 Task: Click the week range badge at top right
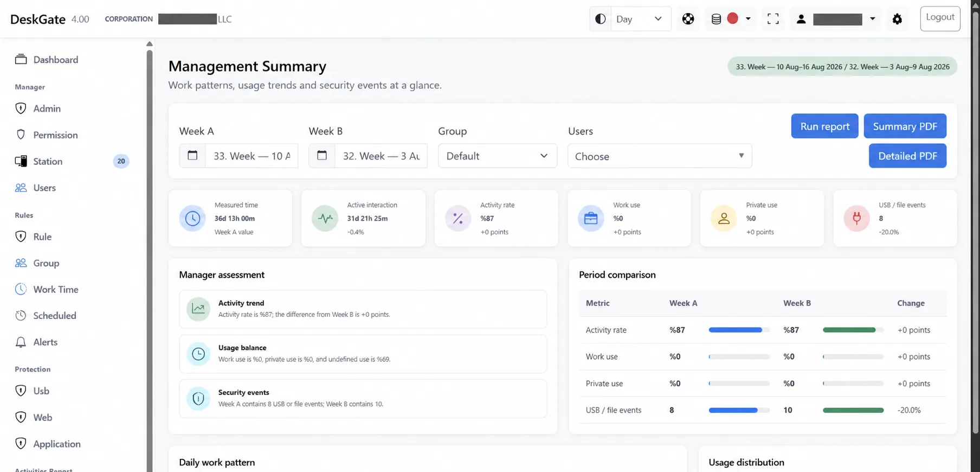click(x=842, y=67)
